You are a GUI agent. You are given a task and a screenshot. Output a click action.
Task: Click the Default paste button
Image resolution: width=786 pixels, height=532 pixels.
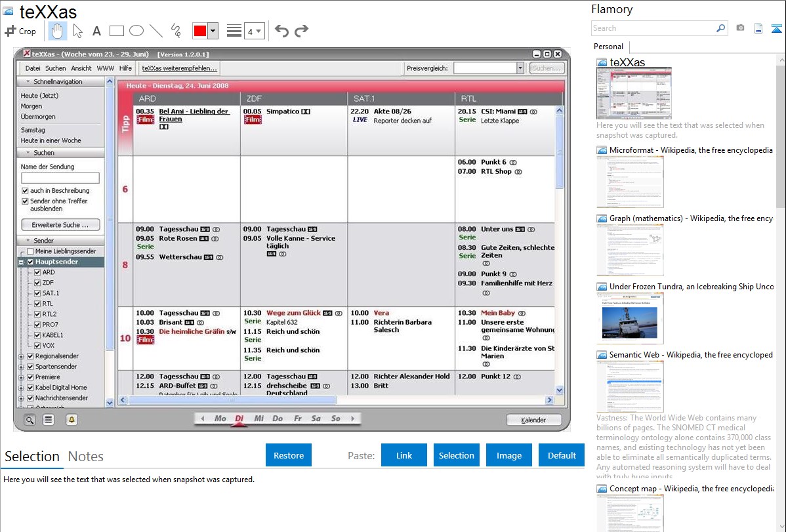[x=562, y=455]
